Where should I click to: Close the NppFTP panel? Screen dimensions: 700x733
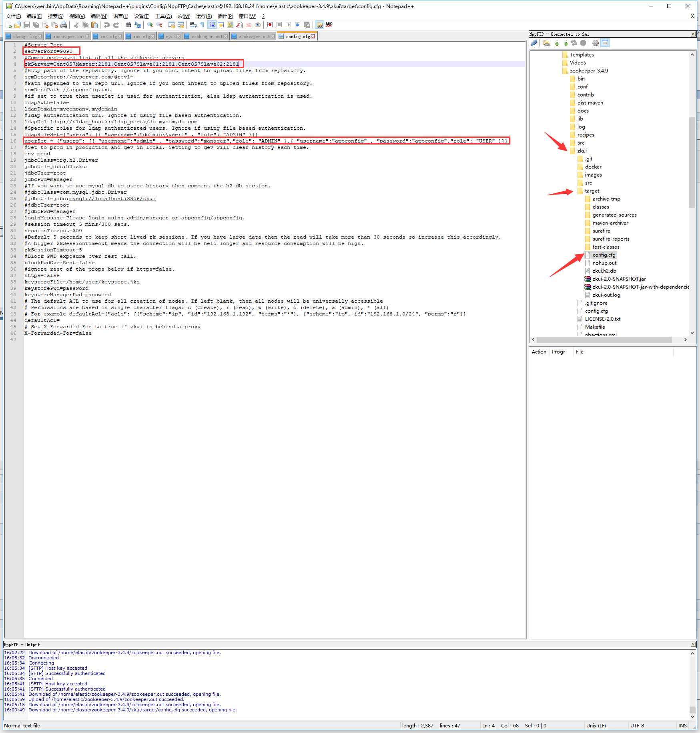point(693,34)
